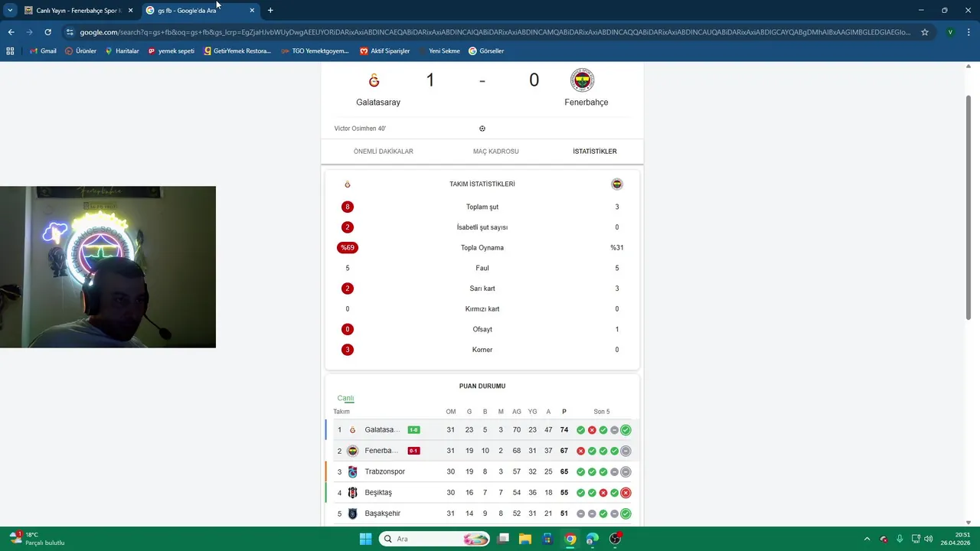Click the microphone tray icon
Viewport: 980px width, 551px height.
900,539
